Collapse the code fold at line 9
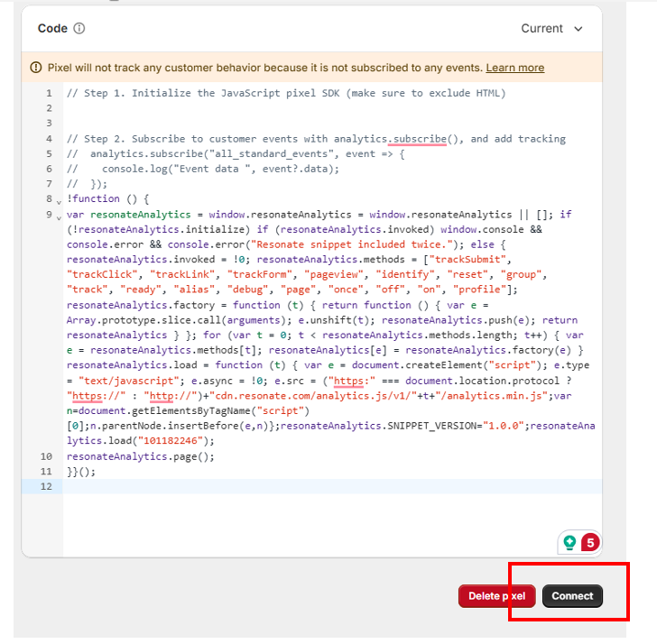657x644 pixels. pyautogui.click(x=59, y=217)
